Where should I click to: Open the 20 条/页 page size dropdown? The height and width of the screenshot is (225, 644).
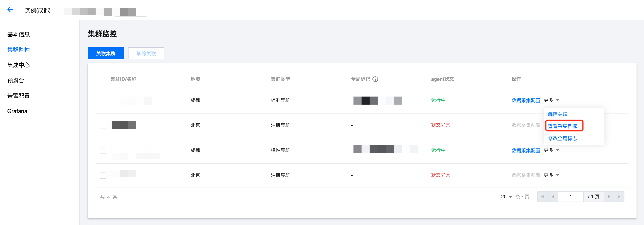(506, 197)
